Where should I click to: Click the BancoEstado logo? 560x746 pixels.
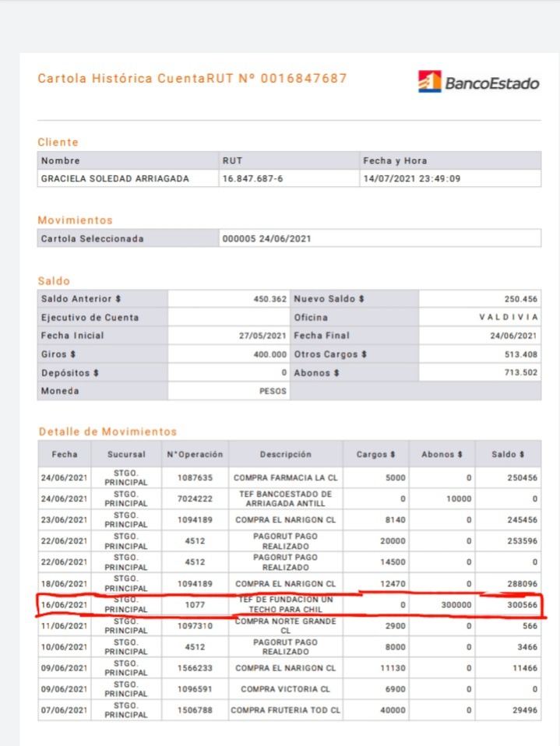478,82
